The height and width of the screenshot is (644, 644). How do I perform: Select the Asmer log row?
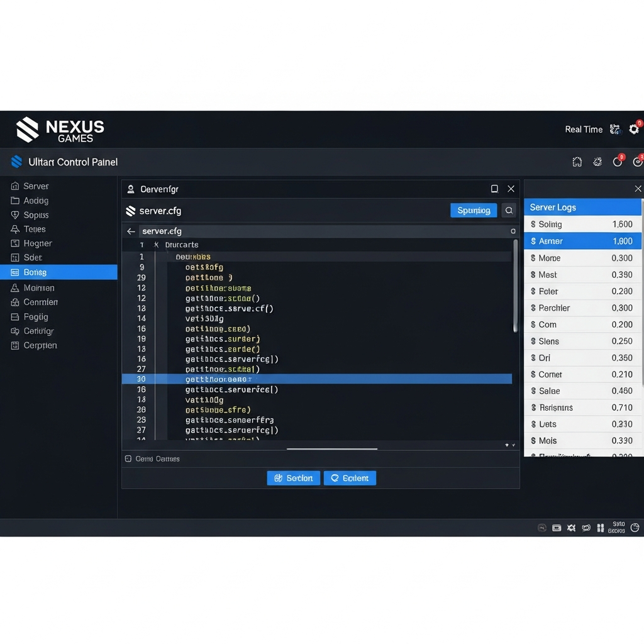[582, 241]
